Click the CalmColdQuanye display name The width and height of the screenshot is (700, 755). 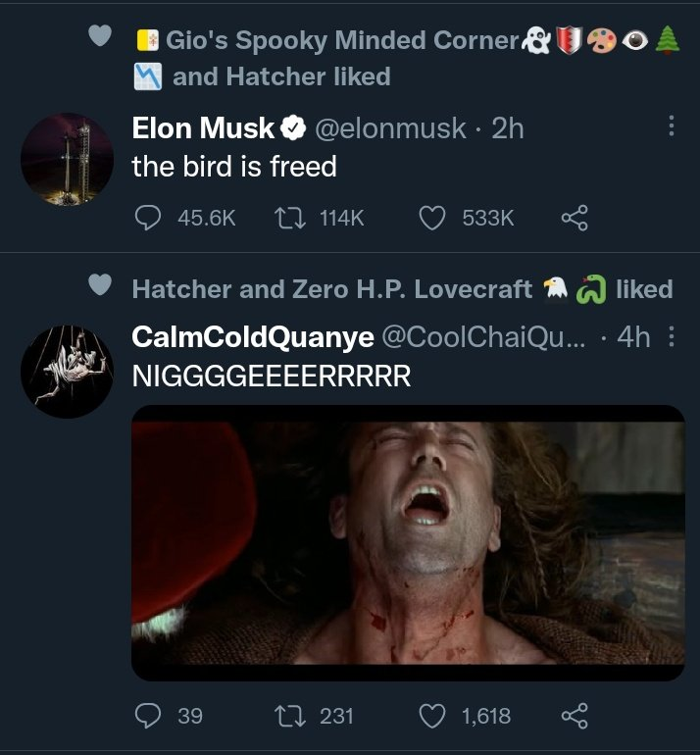tap(253, 337)
